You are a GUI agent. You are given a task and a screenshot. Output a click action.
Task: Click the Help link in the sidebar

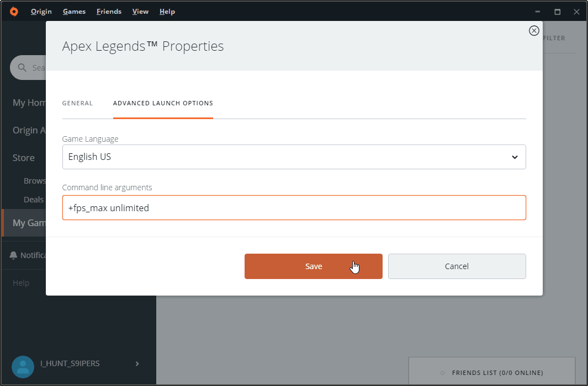click(x=21, y=283)
